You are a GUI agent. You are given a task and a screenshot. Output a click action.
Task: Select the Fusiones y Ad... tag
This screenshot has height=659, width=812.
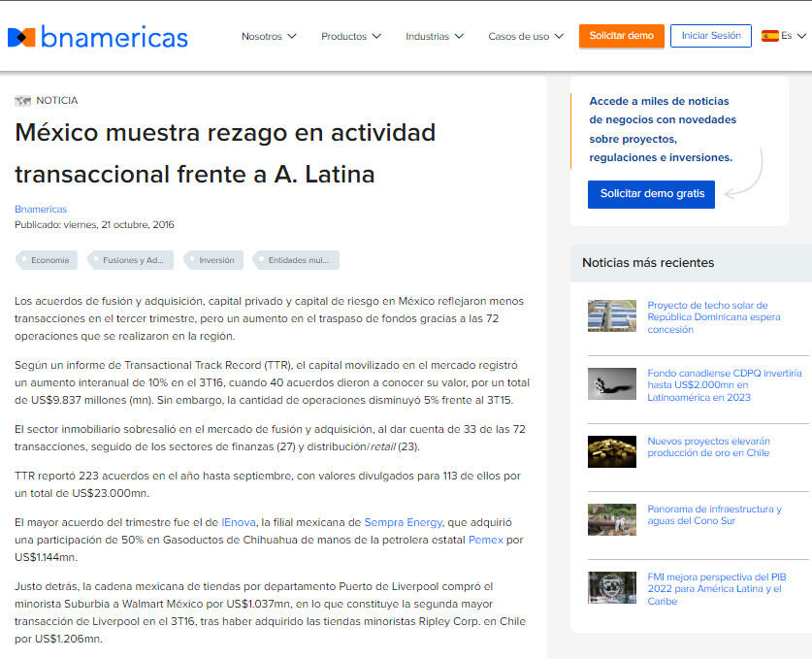click(132, 260)
